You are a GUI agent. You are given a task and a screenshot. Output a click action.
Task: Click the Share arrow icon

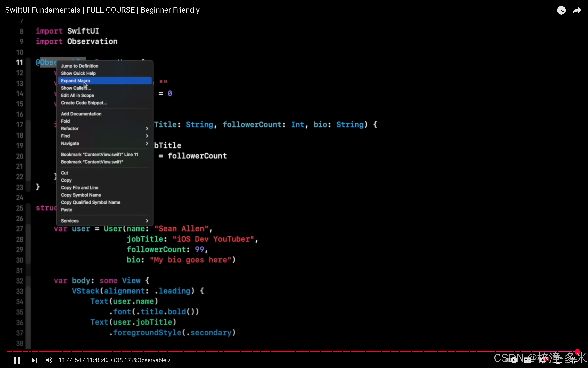(577, 10)
